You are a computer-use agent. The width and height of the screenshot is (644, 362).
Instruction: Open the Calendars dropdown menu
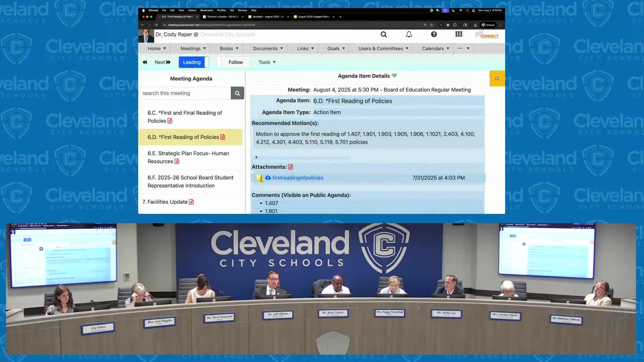[435, 49]
